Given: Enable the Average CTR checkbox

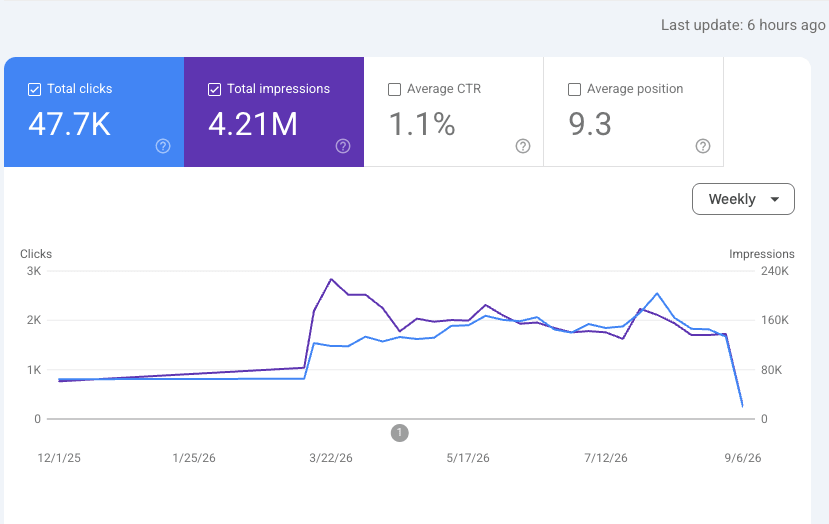Looking at the screenshot, I should click(x=394, y=89).
